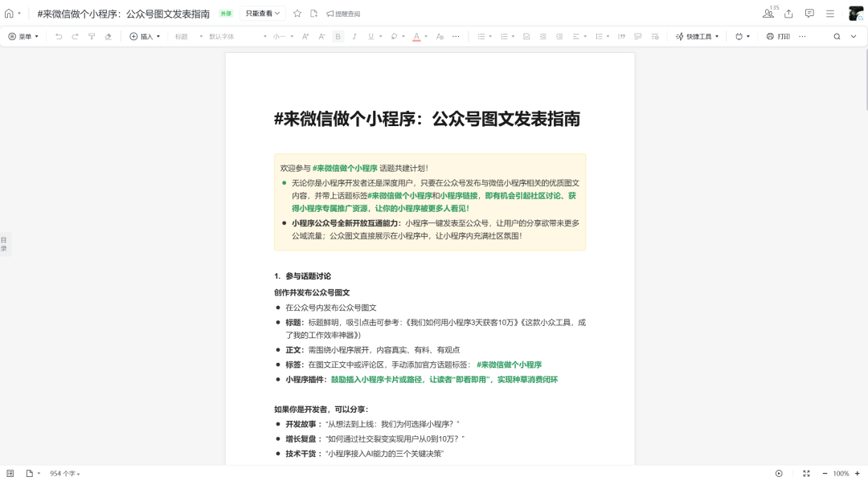Image resolution: width=868 pixels, height=481 pixels.
Task: Click the 打印 print button
Action: [x=778, y=36]
